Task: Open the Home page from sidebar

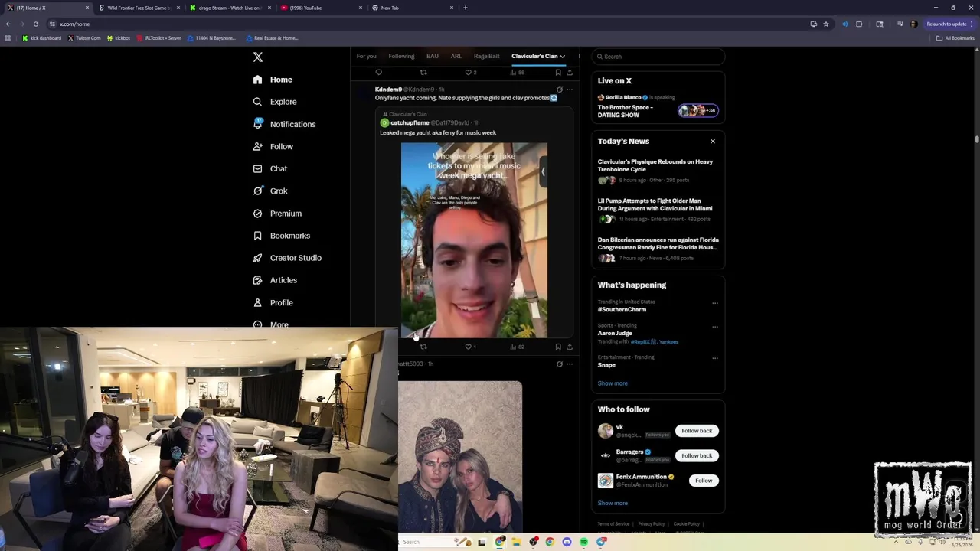Action: pyautogui.click(x=273, y=80)
